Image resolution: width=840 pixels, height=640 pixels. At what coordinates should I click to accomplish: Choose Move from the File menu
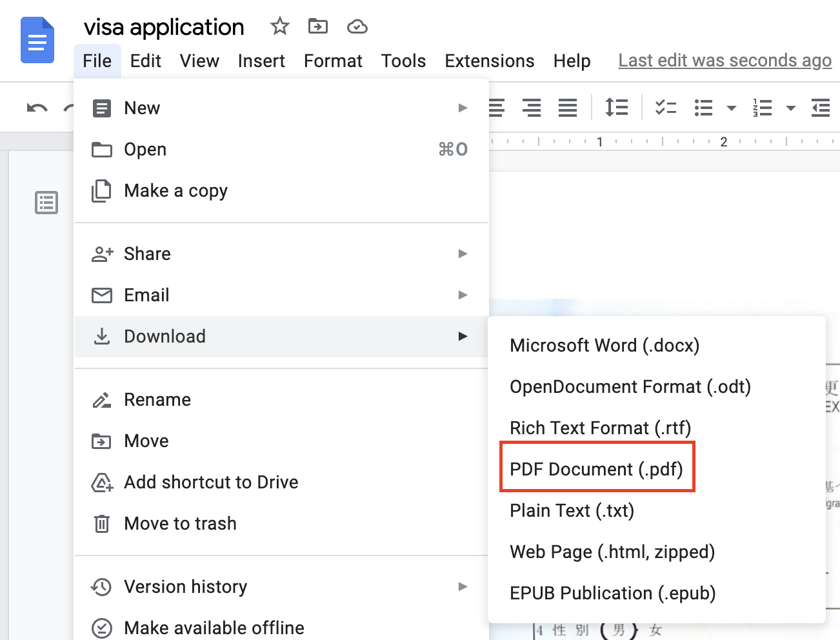pyautogui.click(x=281, y=441)
